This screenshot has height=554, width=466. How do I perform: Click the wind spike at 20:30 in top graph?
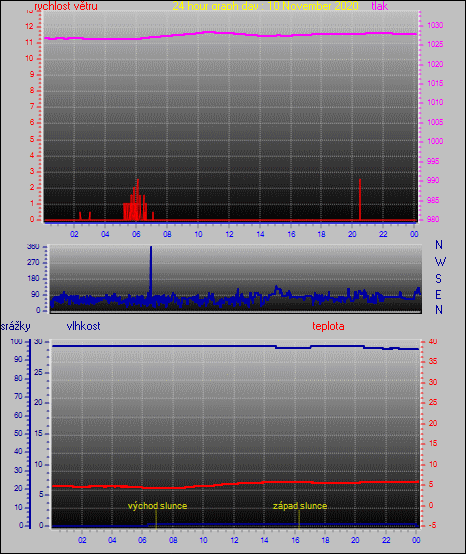[360, 199]
